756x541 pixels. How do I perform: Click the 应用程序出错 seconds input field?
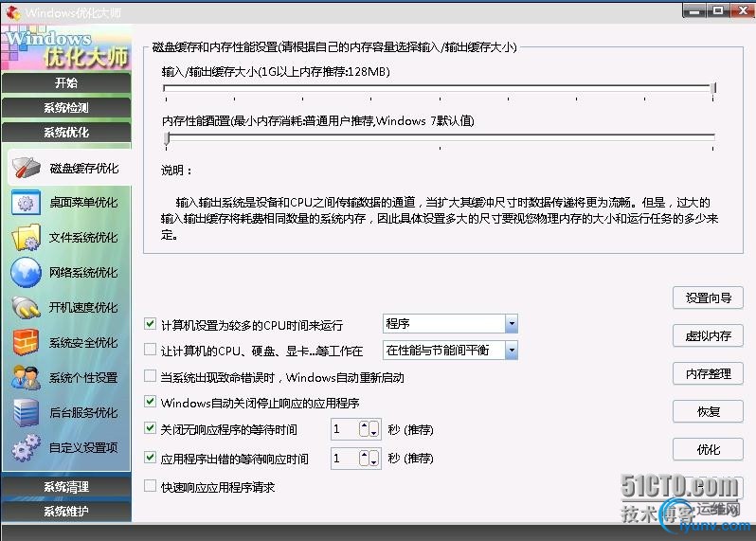point(344,458)
